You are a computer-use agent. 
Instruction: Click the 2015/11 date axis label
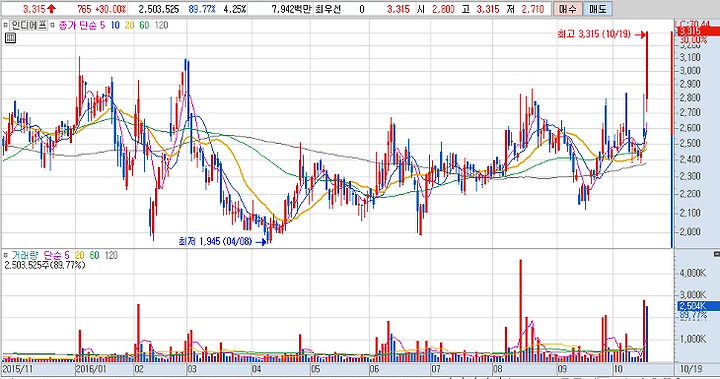(x=18, y=369)
